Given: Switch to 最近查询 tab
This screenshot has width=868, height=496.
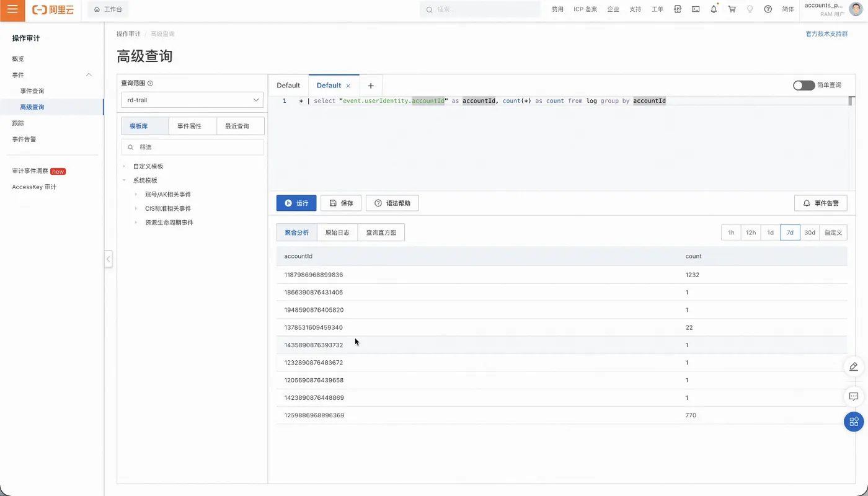Looking at the screenshot, I should pyautogui.click(x=241, y=126).
